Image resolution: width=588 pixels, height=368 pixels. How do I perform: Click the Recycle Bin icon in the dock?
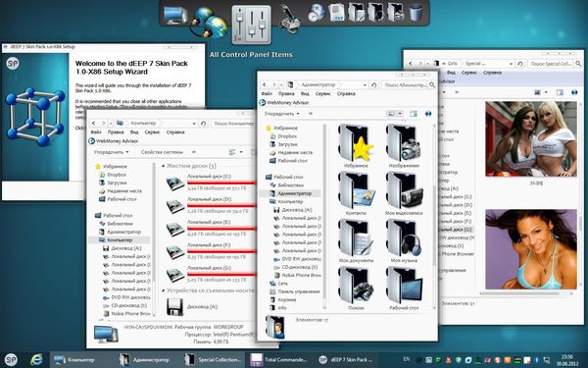pos(416,12)
